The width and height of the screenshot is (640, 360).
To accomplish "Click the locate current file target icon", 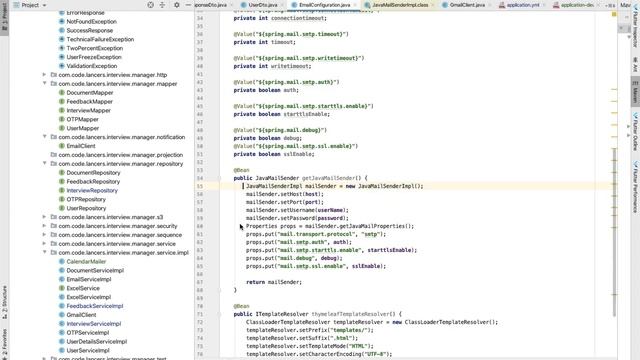I will click(x=150, y=5).
